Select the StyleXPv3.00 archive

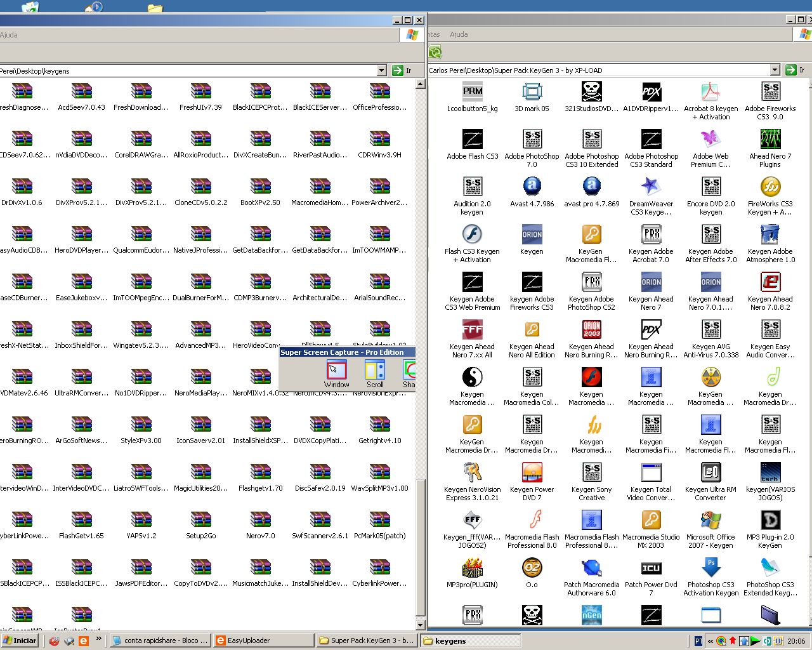[141, 425]
